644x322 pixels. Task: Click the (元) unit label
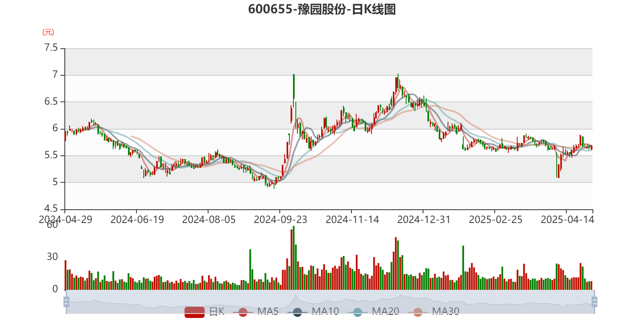click(x=48, y=32)
